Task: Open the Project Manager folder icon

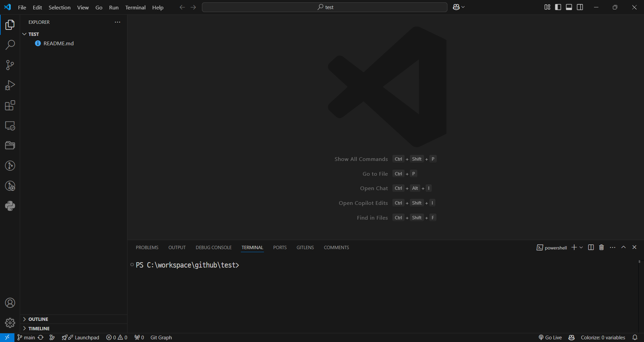Action: [10, 146]
